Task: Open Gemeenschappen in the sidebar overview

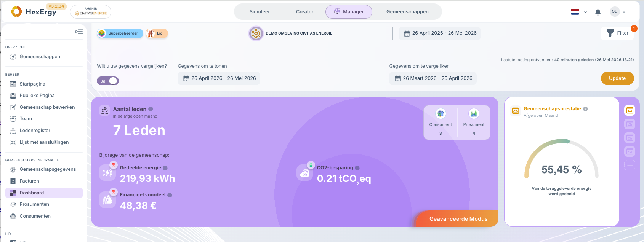Action: (x=44, y=57)
